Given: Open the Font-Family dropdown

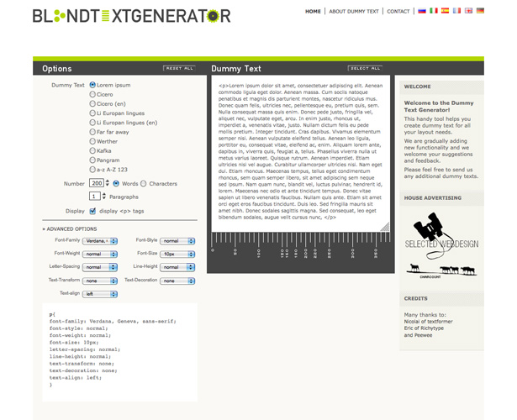Looking at the screenshot, I should pyautogui.click(x=100, y=241).
